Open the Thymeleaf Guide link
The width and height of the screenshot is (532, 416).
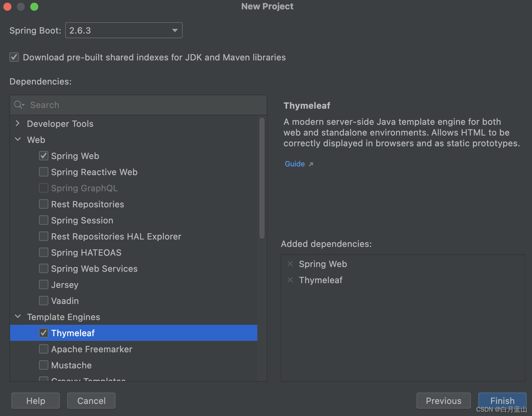[295, 164]
